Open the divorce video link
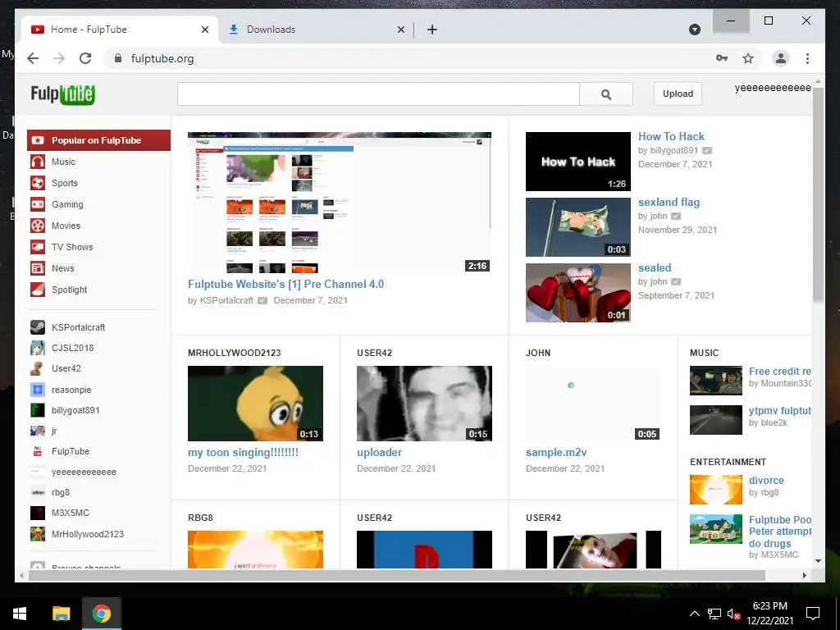 [766, 481]
